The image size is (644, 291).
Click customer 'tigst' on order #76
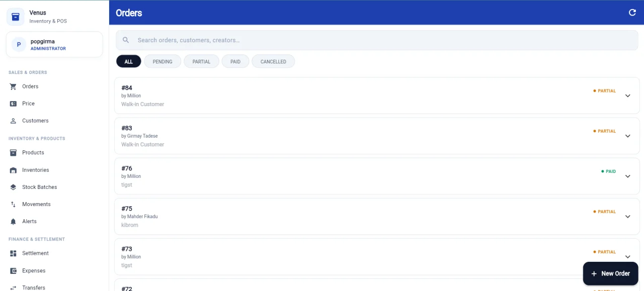tap(127, 185)
